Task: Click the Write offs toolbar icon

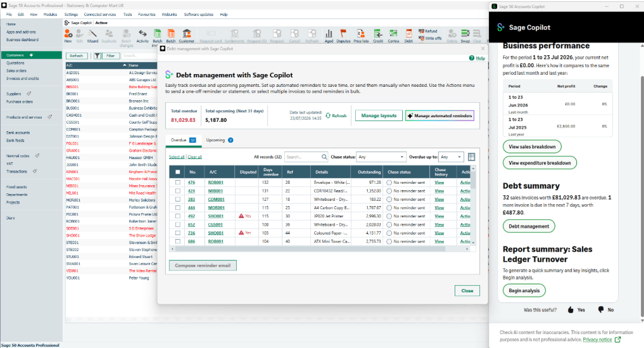Action: point(429,38)
